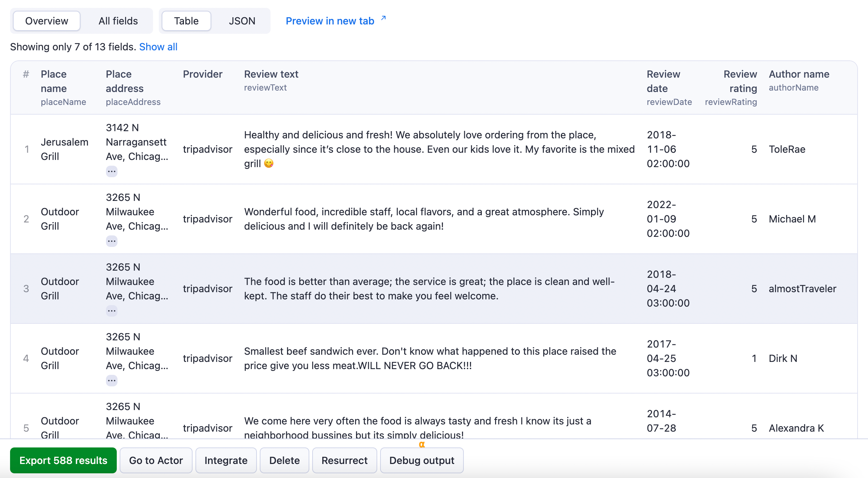Toggle Overview active state

46,20
